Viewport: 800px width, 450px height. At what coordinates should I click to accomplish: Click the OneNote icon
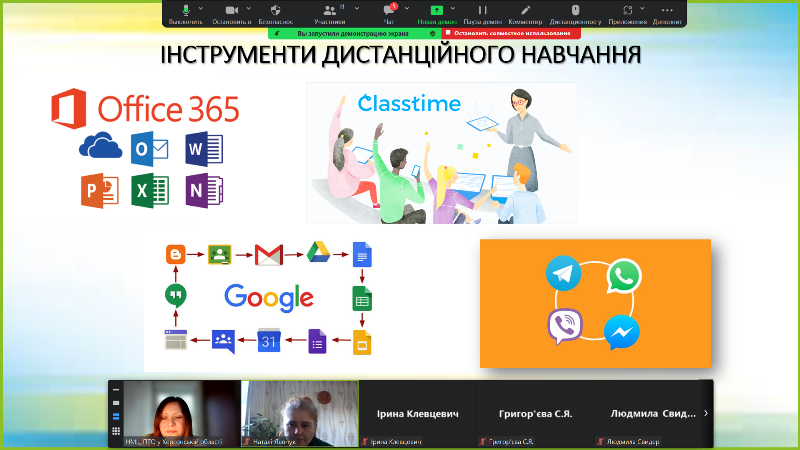(x=204, y=191)
